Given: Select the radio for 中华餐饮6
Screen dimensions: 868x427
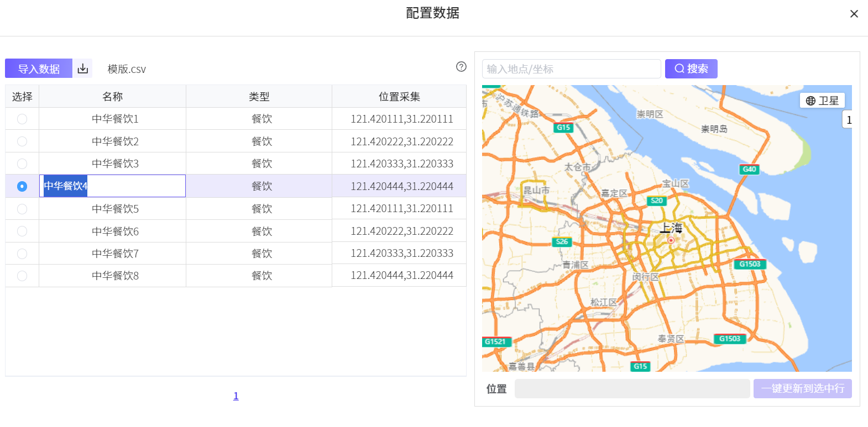Looking at the screenshot, I should [22, 231].
